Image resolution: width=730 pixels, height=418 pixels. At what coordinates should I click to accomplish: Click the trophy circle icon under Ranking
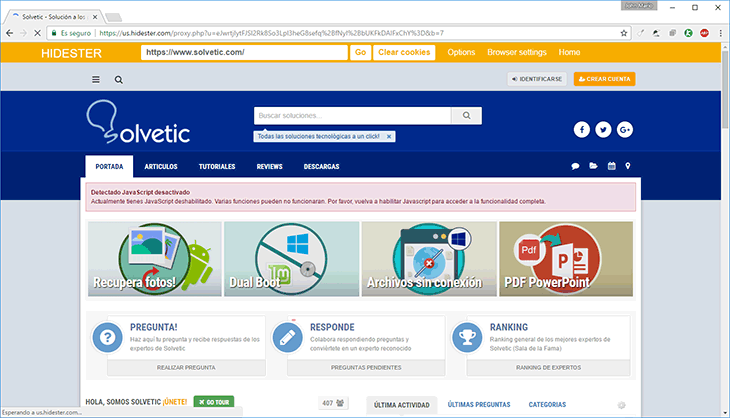click(x=467, y=337)
